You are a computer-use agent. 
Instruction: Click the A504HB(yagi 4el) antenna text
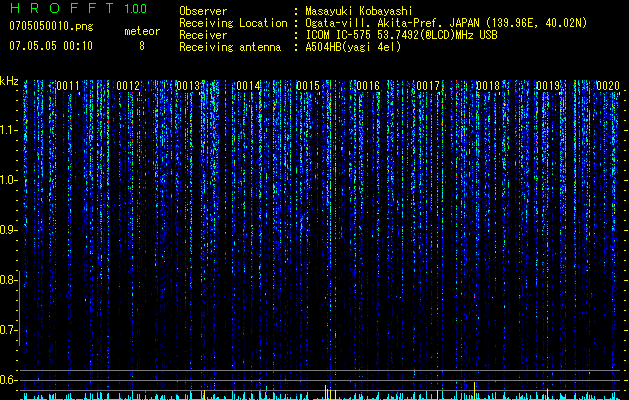point(353,47)
